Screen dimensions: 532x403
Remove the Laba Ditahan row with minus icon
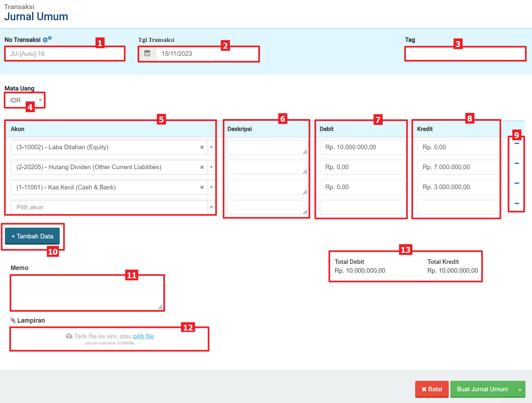coord(517,143)
